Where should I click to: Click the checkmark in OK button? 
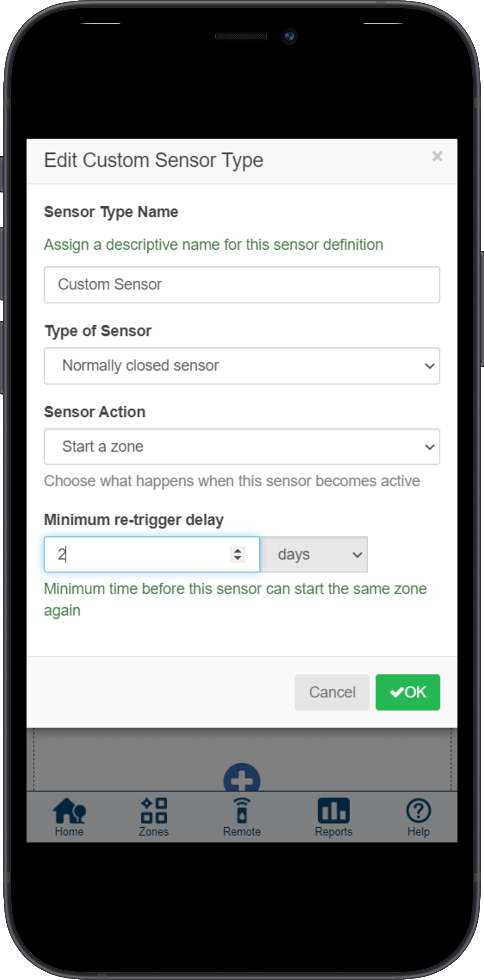pos(397,692)
